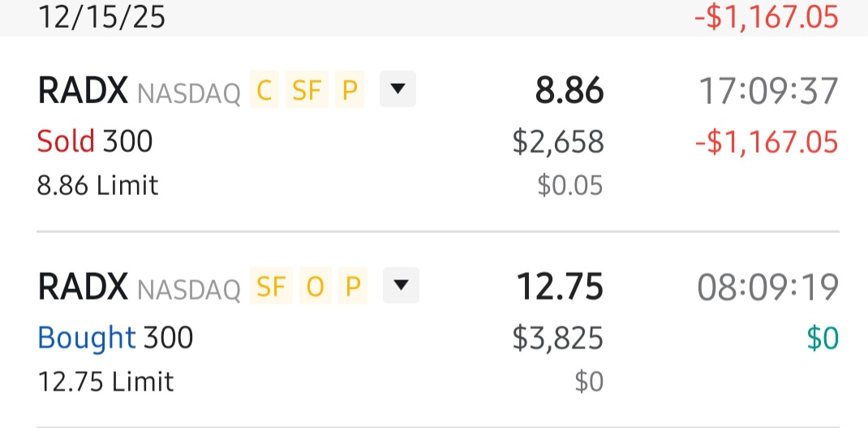Click the P badge on the bought RADX trade

click(x=352, y=286)
